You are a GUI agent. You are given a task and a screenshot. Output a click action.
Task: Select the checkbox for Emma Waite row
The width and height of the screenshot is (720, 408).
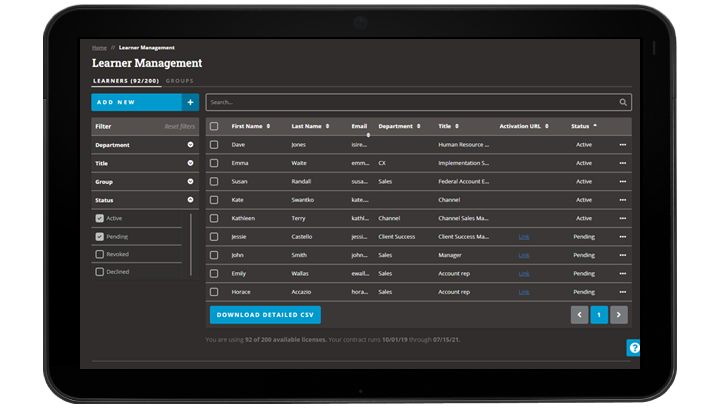pos(214,163)
